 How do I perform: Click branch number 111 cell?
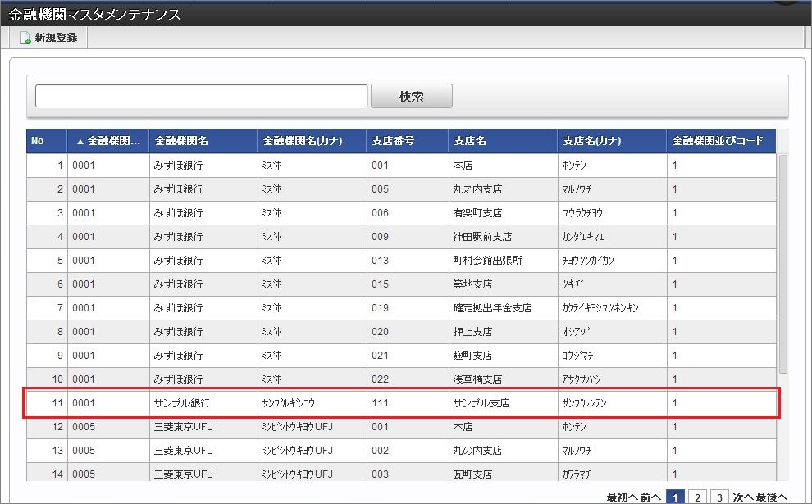[408, 403]
